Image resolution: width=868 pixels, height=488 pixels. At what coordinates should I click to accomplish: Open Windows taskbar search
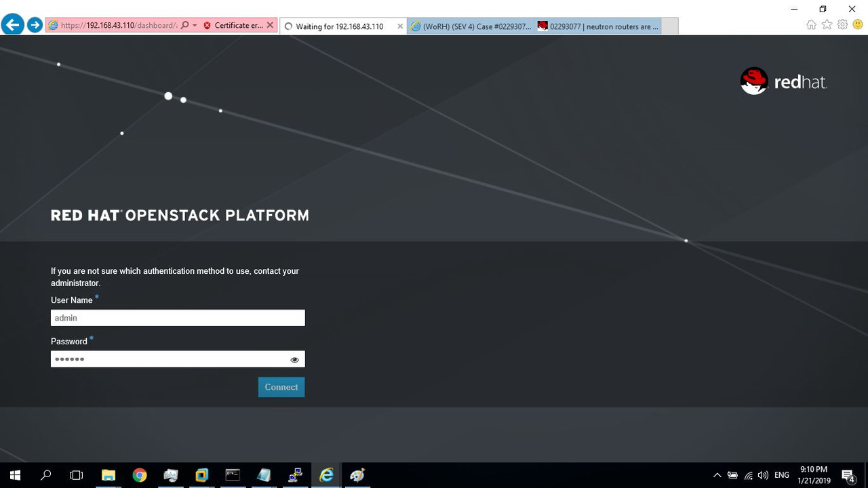46,475
